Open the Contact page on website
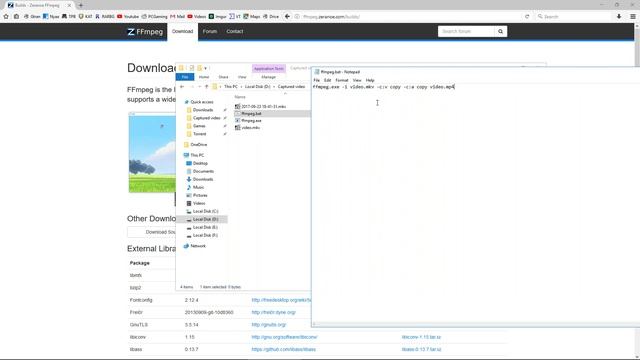This screenshot has width=640, height=360. (235, 31)
